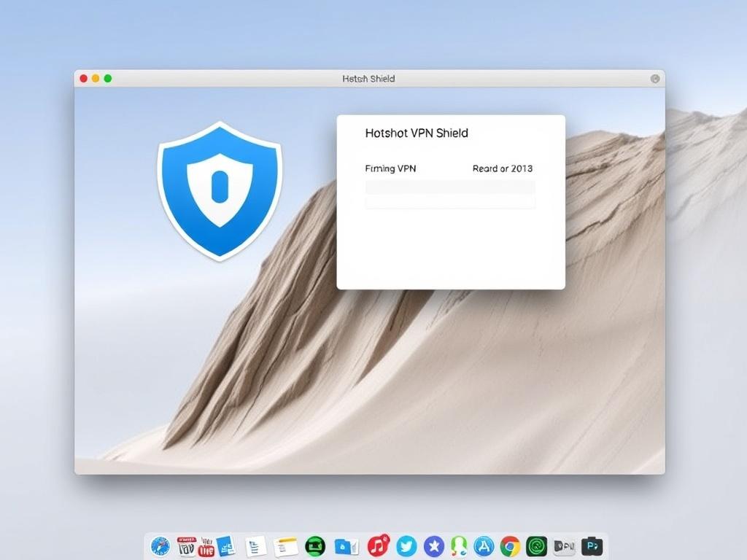This screenshot has width=747, height=560.
Task: Close the Hotsh Shield window
Action: [83, 79]
